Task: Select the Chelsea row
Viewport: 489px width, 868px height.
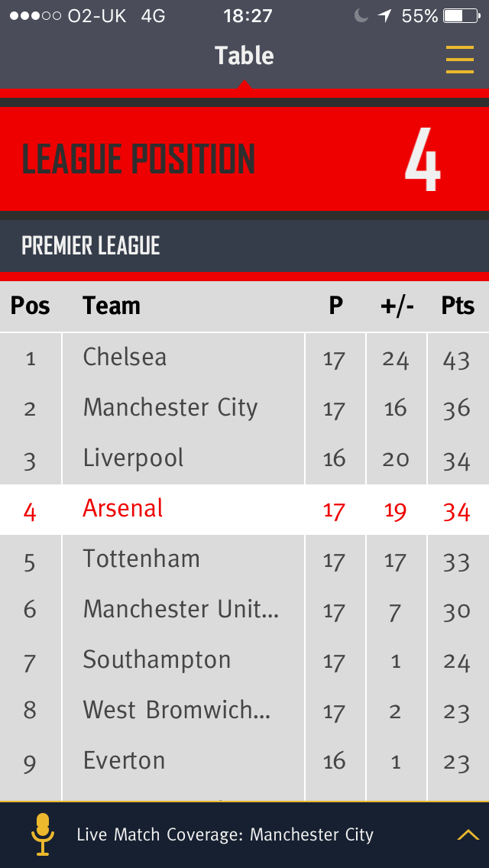Action: coord(244,358)
